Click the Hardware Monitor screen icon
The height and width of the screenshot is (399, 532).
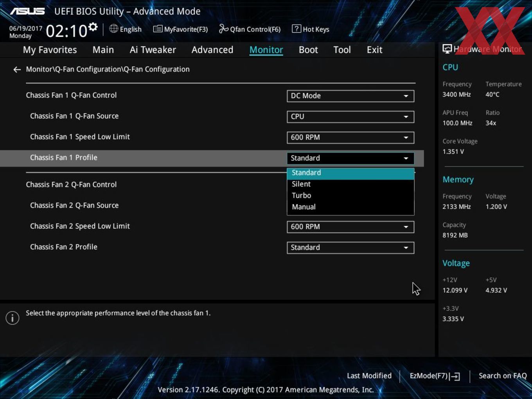click(x=447, y=49)
